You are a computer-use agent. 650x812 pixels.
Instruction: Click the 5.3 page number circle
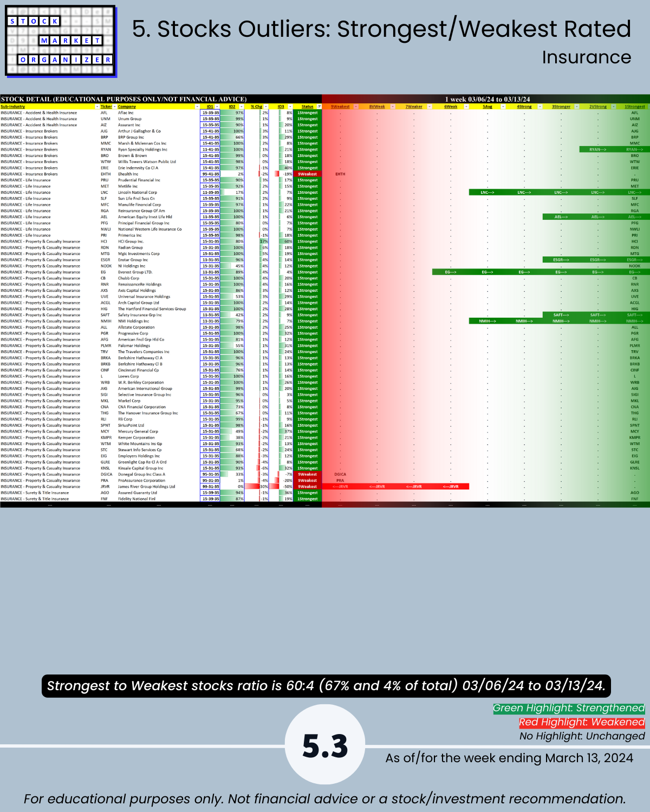(x=325, y=745)
